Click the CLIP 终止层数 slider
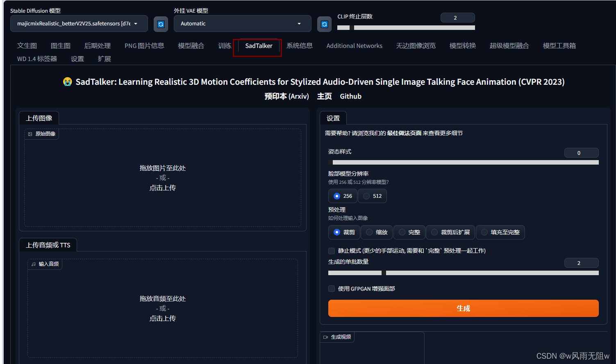Image resolution: width=616 pixels, height=364 pixels. (406, 28)
